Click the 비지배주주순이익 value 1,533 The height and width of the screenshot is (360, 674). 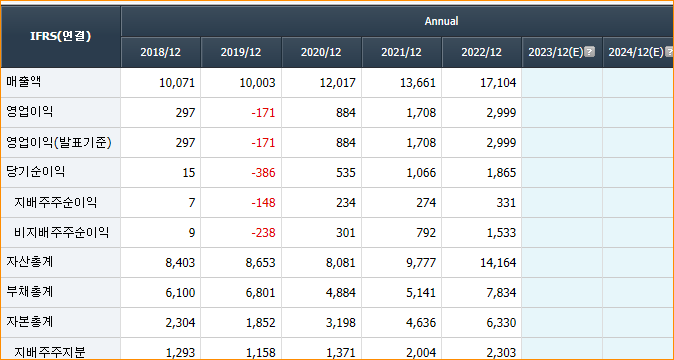502,233
